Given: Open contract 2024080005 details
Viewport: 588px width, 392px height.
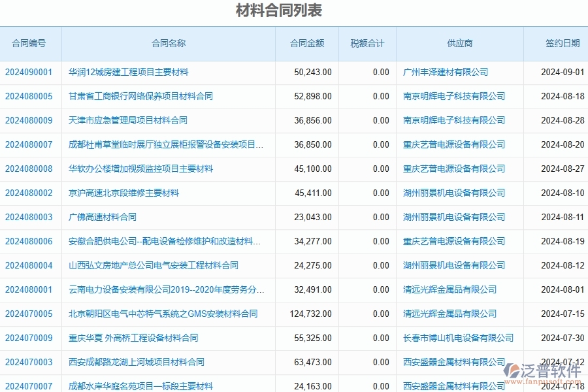Looking at the screenshot, I should click(x=30, y=96).
